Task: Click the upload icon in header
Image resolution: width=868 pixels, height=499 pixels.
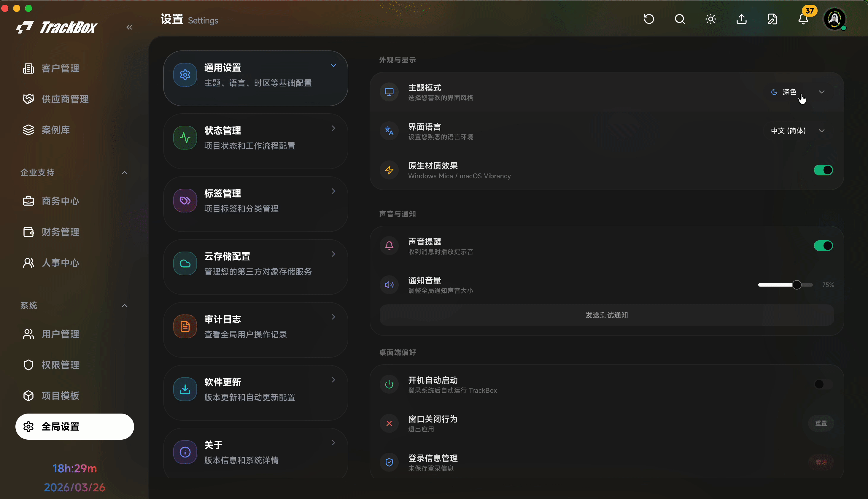Action: point(742,19)
